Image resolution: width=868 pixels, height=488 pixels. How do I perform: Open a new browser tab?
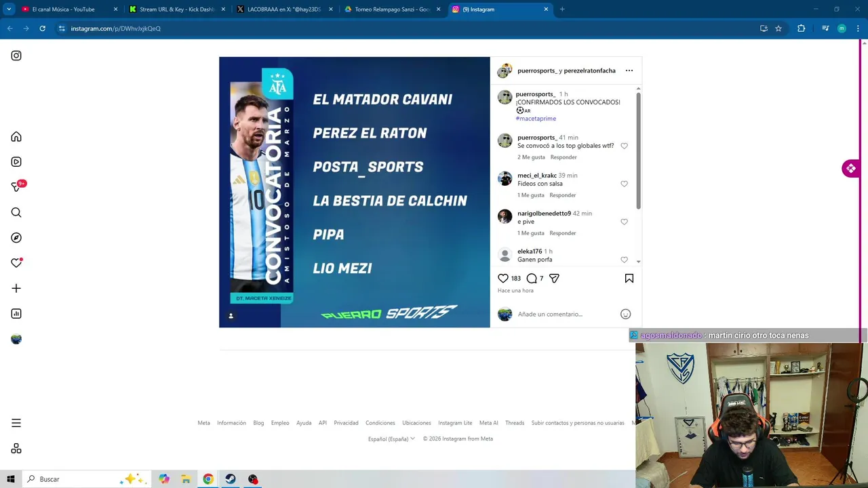coord(562,9)
